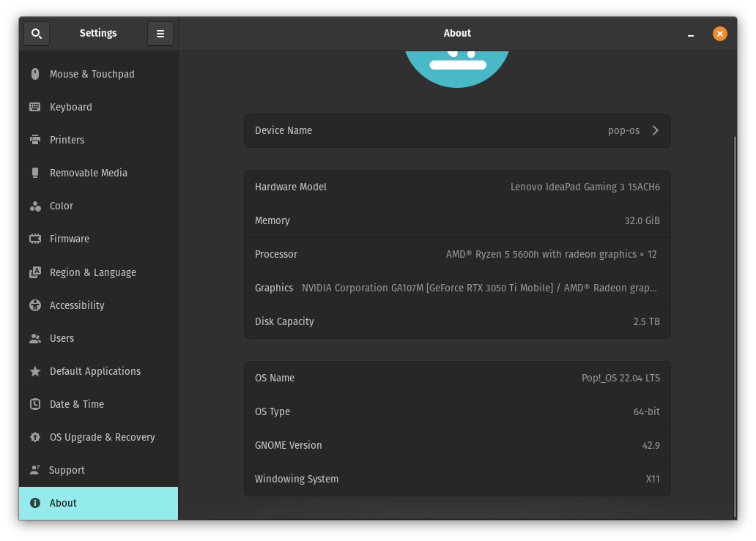Click the AMD Ryzen 5 5600h processor value
This screenshot has width=756, height=541.
[x=551, y=254]
